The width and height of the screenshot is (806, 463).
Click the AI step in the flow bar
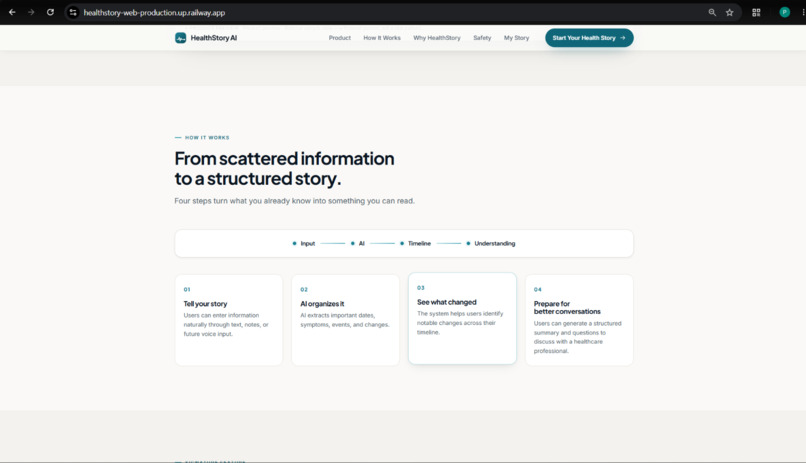pos(358,244)
